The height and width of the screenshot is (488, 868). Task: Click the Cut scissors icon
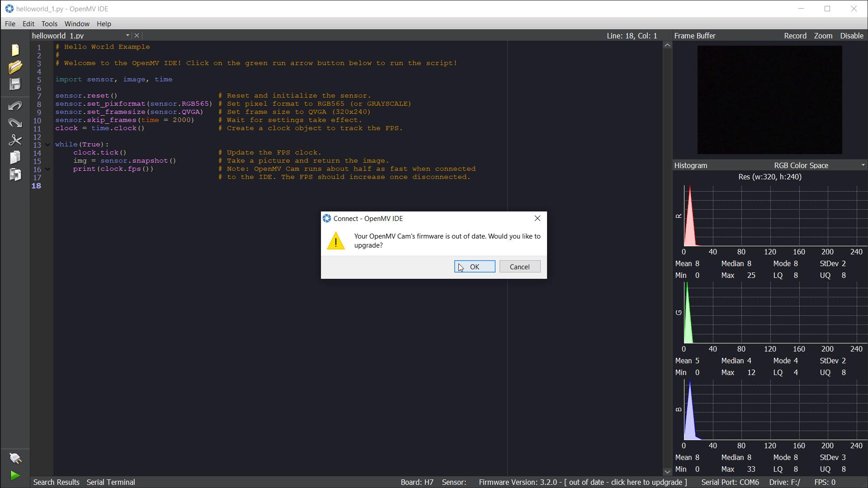click(15, 140)
